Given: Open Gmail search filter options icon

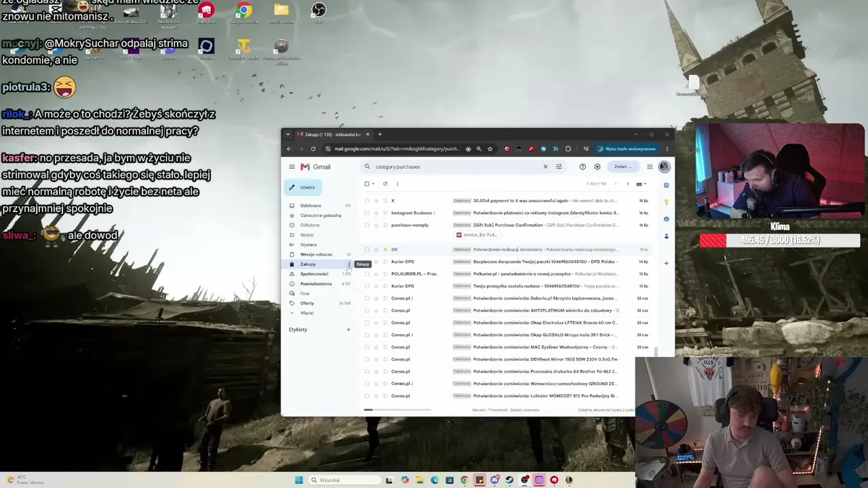Looking at the screenshot, I should (559, 167).
